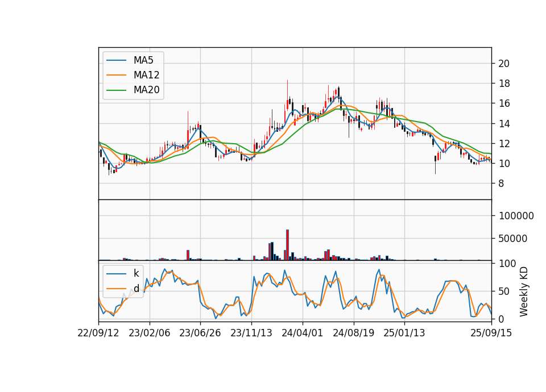Click the MA5 legend label
This screenshot has height=392, width=546.
pos(143,60)
